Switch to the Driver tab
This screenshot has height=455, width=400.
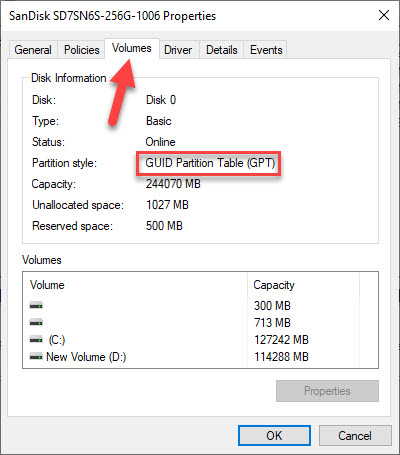(178, 50)
